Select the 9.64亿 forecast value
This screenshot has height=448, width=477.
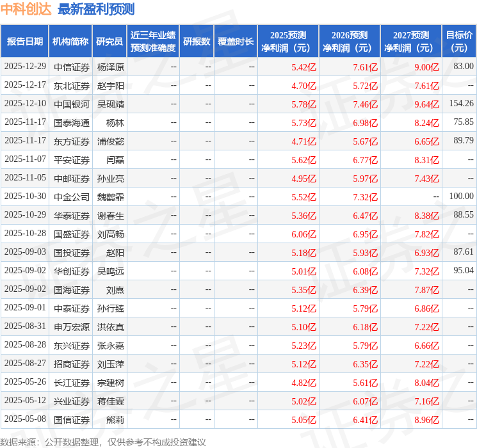(x=427, y=104)
